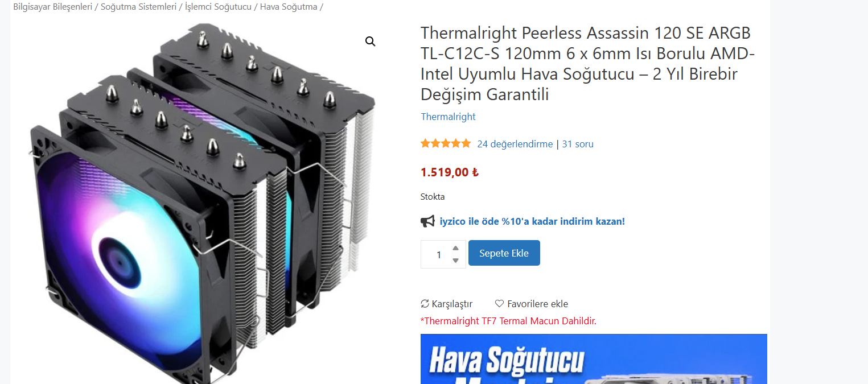Go to İşlemci Soğutucu breadcrumb

[218, 7]
